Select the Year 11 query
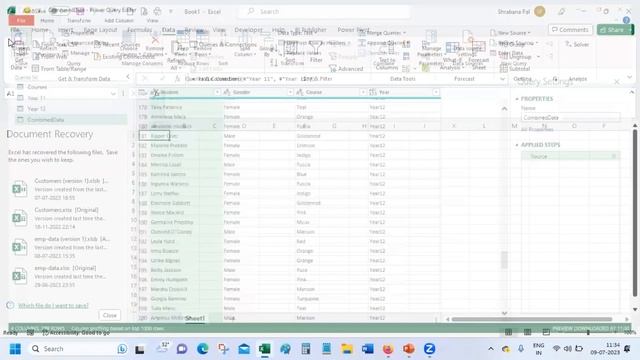The width and height of the screenshot is (640, 360). (x=36, y=98)
